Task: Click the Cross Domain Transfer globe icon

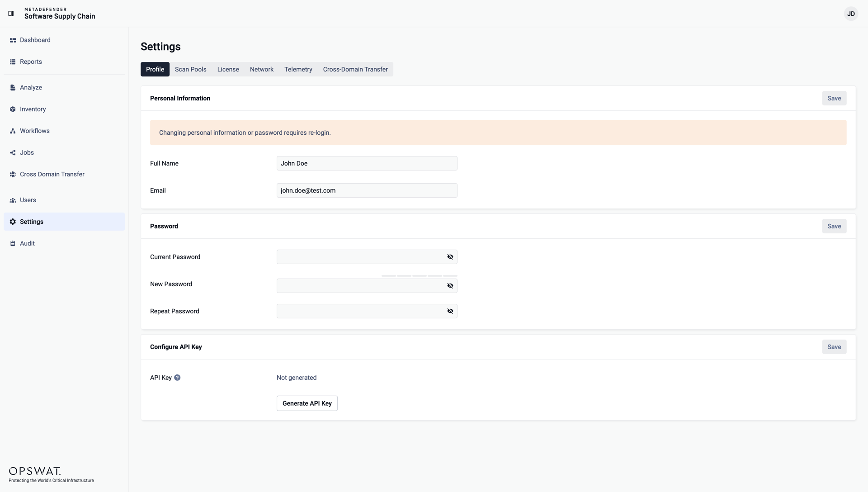Action: point(13,175)
